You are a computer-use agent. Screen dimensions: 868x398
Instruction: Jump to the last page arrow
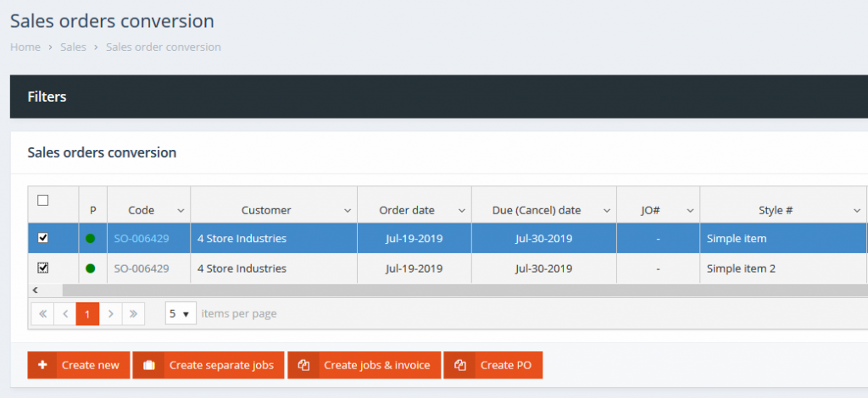[x=133, y=313]
